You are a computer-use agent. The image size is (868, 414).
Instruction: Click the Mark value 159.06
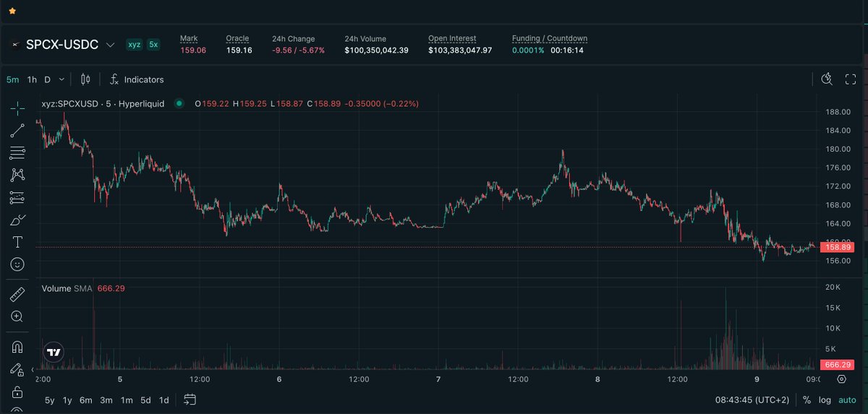[x=193, y=51]
